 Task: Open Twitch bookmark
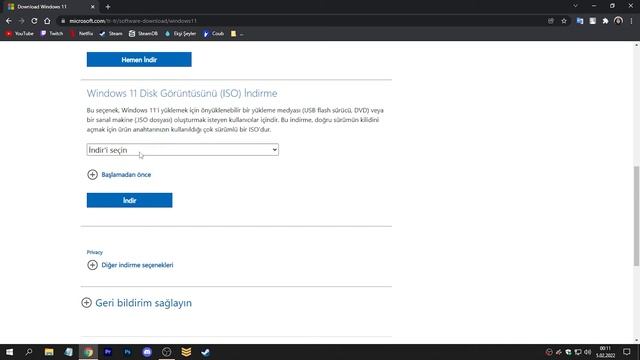coord(52,33)
